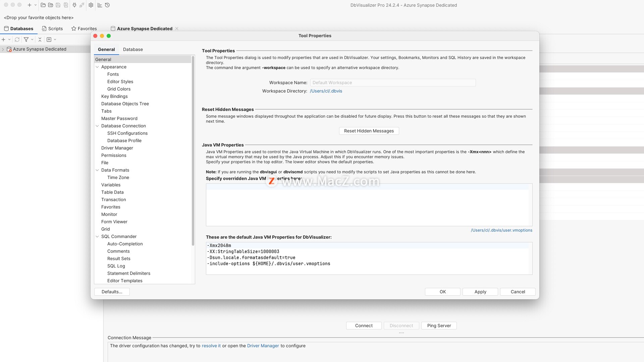This screenshot has width=644, height=362.
Task: Click the 'resolve it' link in Connection Message
Action: pos(211,346)
